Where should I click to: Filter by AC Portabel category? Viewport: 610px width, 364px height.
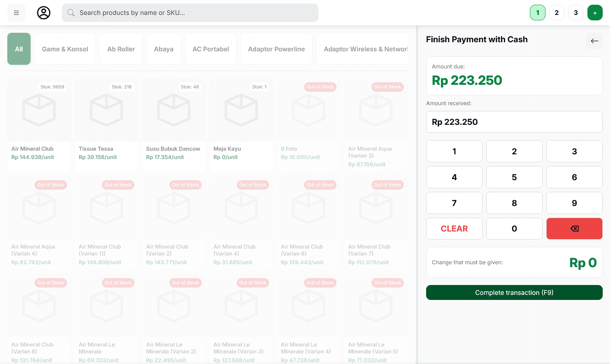click(210, 49)
